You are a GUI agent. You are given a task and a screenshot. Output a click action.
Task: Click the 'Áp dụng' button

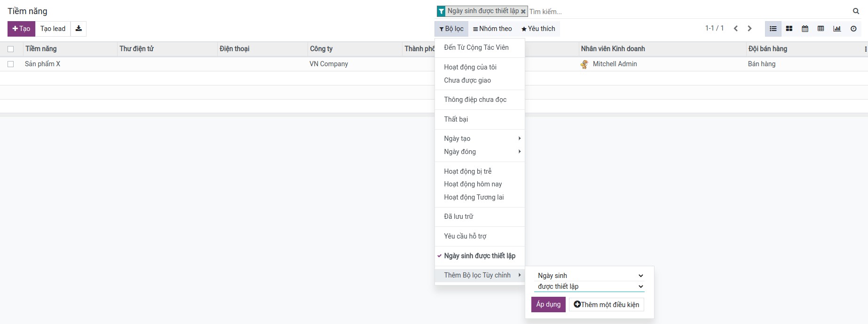click(x=548, y=304)
